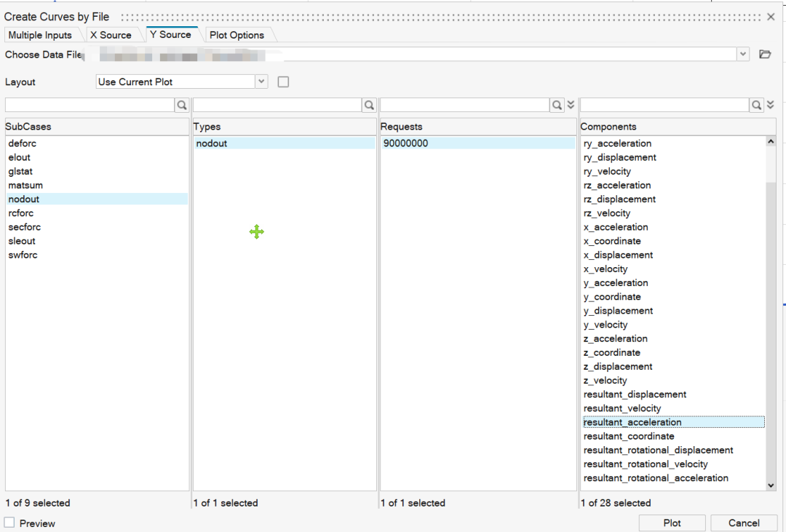Click the Plot button
The width and height of the screenshot is (786, 532).
pos(672,523)
